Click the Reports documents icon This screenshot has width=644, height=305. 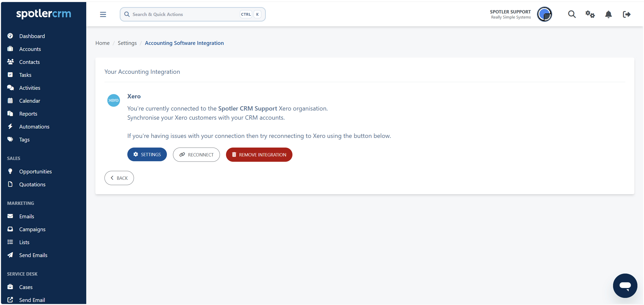pos(10,114)
